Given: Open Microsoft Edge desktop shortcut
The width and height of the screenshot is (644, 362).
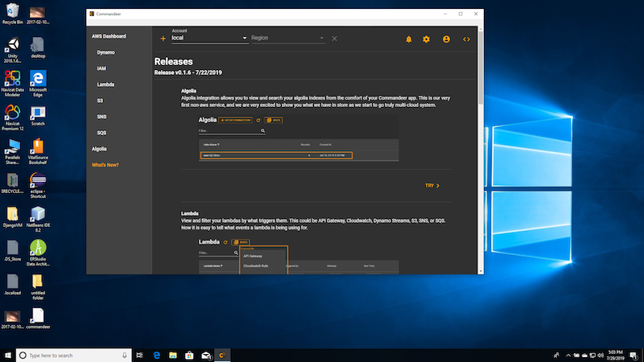Looking at the screenshot, I should (x=38, y=84).
